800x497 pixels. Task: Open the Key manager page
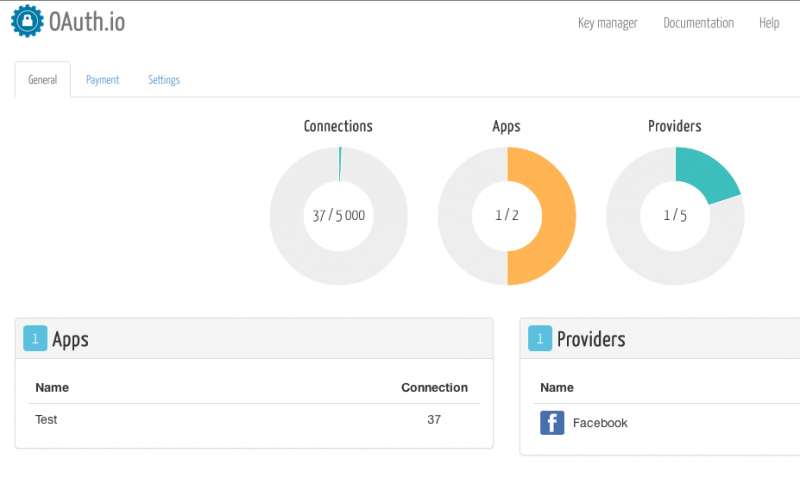pyautogui.click(x=607, y=23)
